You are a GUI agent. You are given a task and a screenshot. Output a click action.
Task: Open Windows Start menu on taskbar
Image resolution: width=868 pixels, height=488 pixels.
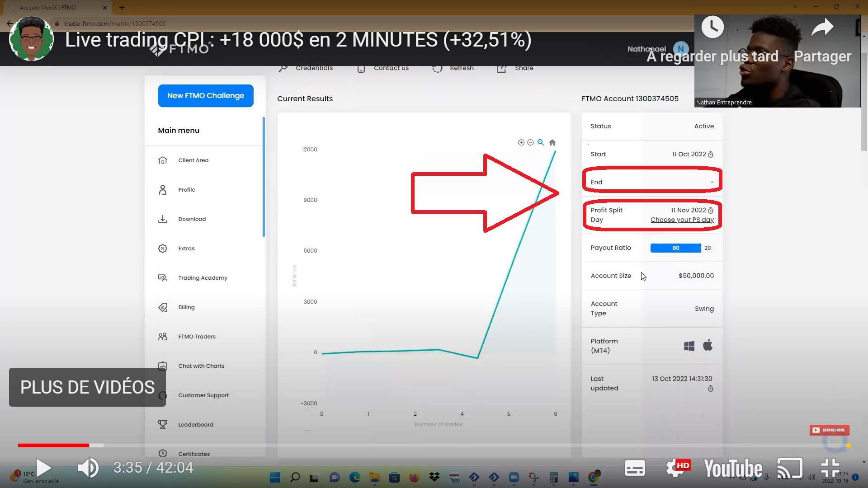coord(275,477)
